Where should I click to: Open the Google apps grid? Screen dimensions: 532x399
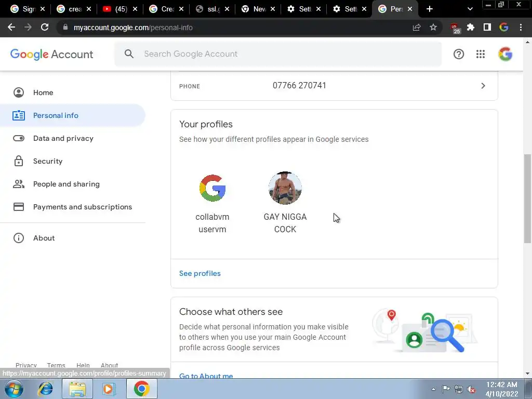point(481,54)
